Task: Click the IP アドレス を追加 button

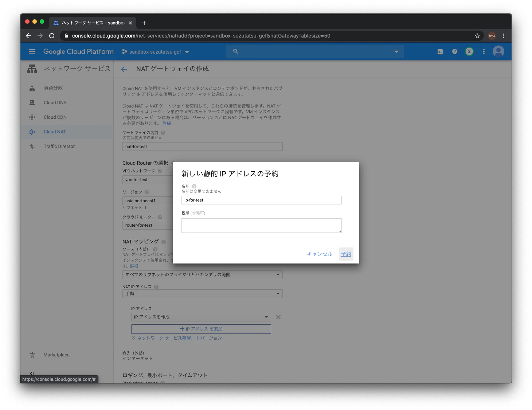Action: coord(201,329)
